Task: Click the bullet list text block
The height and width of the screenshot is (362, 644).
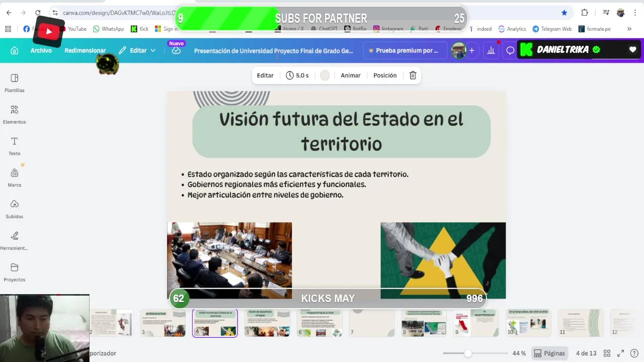Action: pos(295,185)
